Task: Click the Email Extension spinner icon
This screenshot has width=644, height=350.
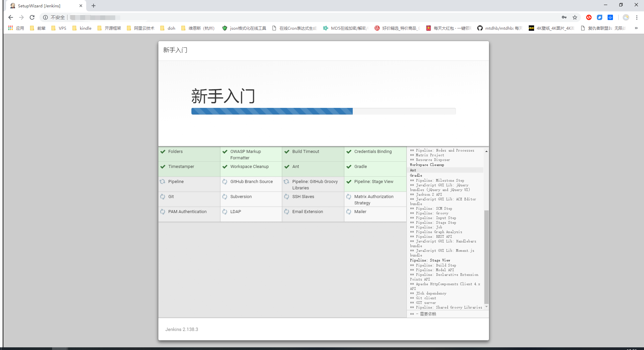Action: coord(287,211)
